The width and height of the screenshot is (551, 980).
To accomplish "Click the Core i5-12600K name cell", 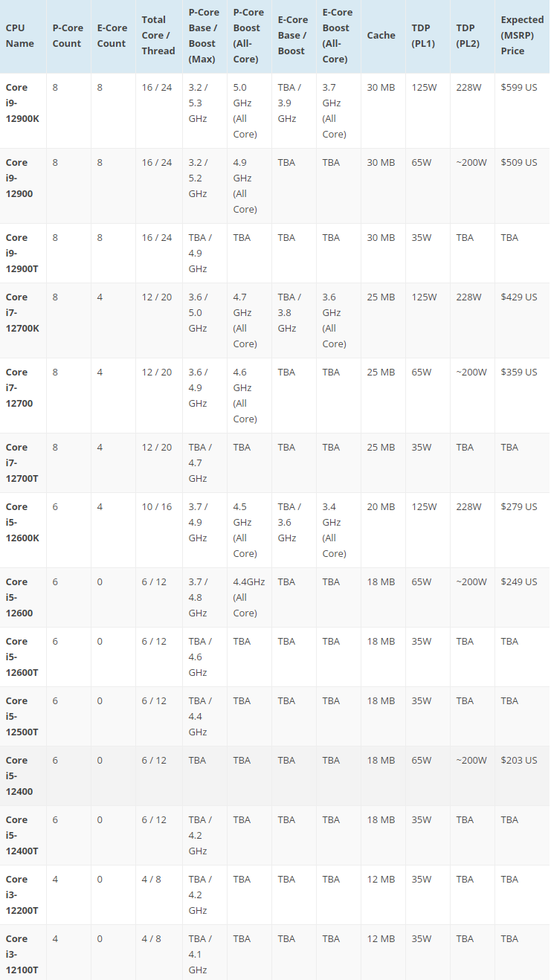I will click(x=22, y=522).
